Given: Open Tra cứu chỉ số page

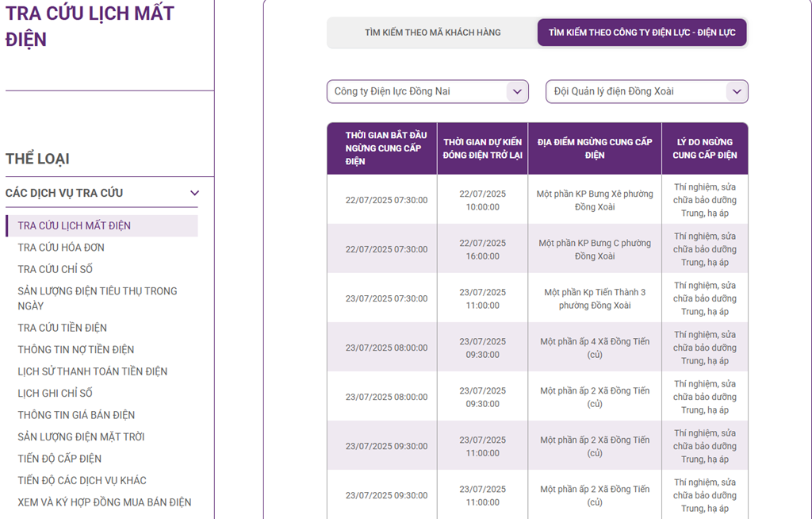Looking at the screenshot, I should coord(56,270).
